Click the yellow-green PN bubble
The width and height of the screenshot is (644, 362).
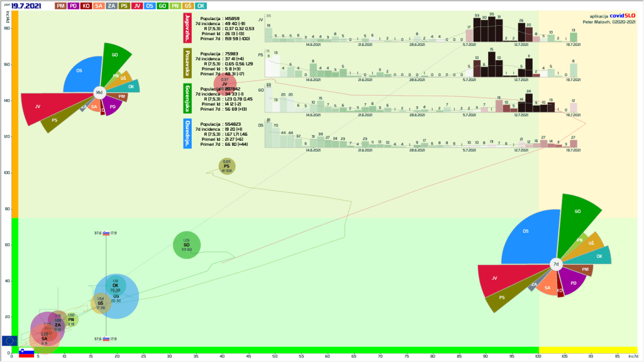[x=71, y=320]
